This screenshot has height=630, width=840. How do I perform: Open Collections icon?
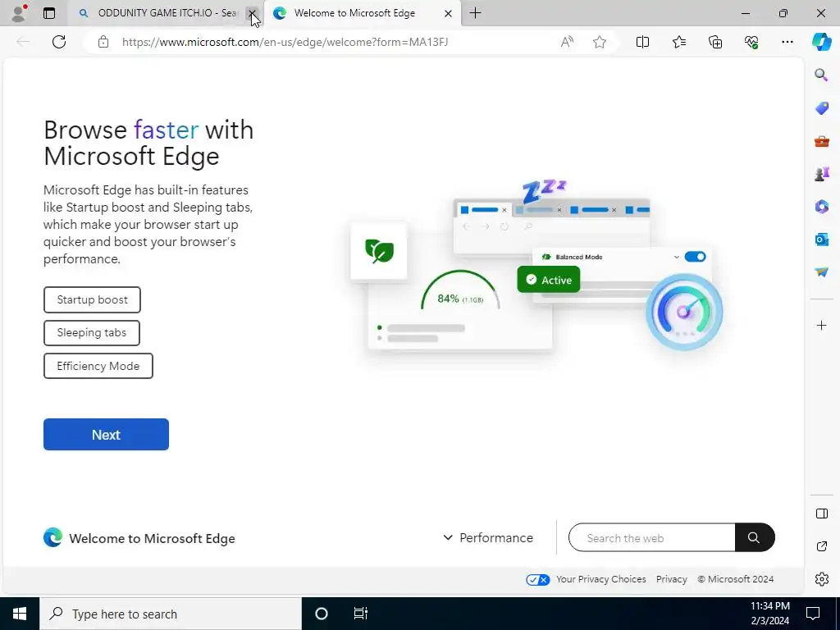coord(715,42)
